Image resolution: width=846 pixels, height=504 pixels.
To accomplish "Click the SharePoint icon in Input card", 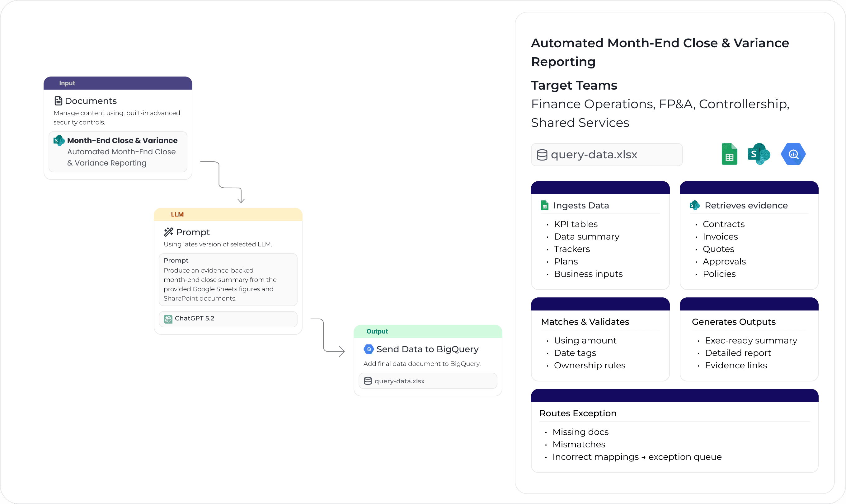I will tap(59, 140).
